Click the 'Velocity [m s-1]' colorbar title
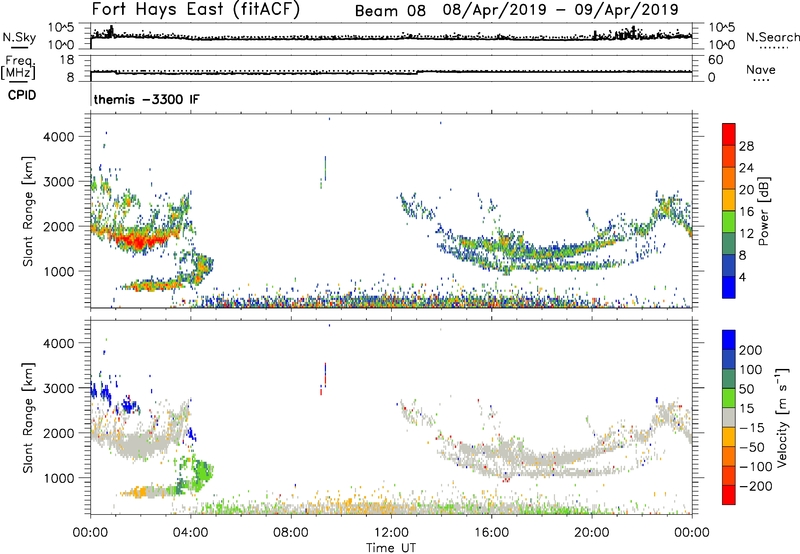The width and height of the screenshot is (800, 554). coord(782,417)
